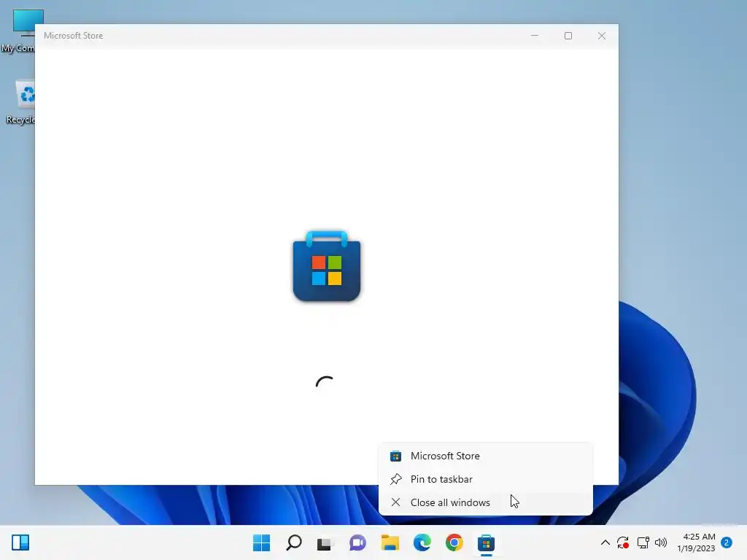Maximize the Microsoft Store window

(568, 36)
